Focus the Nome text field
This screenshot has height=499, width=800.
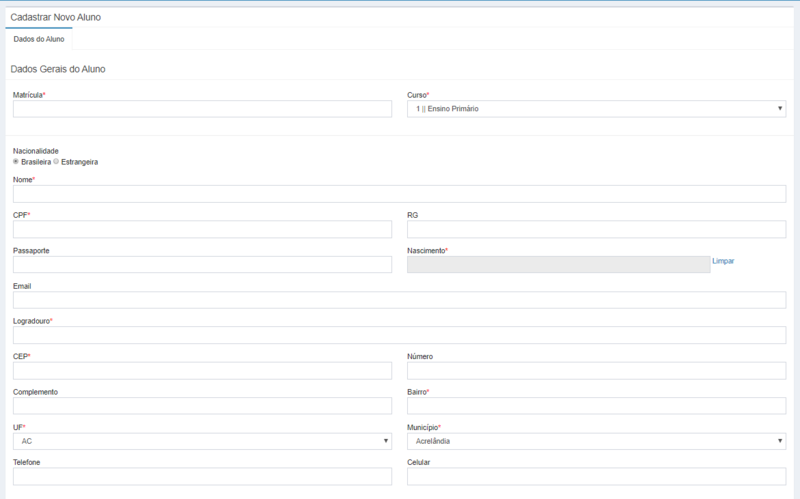coord(399,194)
